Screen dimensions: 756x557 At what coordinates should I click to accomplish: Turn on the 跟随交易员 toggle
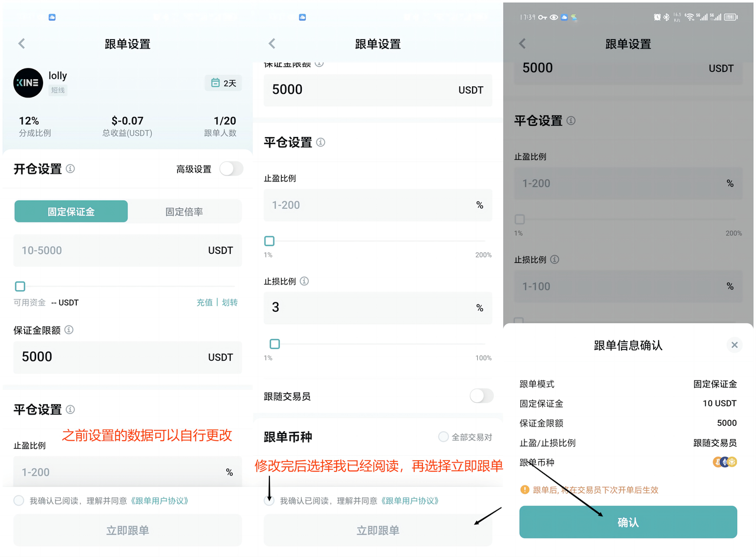(481, 396)
